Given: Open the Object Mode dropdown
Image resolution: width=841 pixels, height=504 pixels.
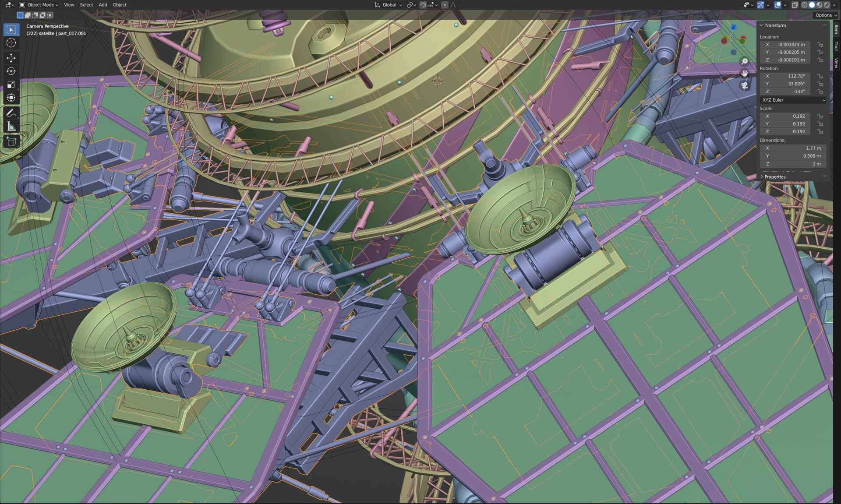Looking at the screenshot, I should (39, 5).
